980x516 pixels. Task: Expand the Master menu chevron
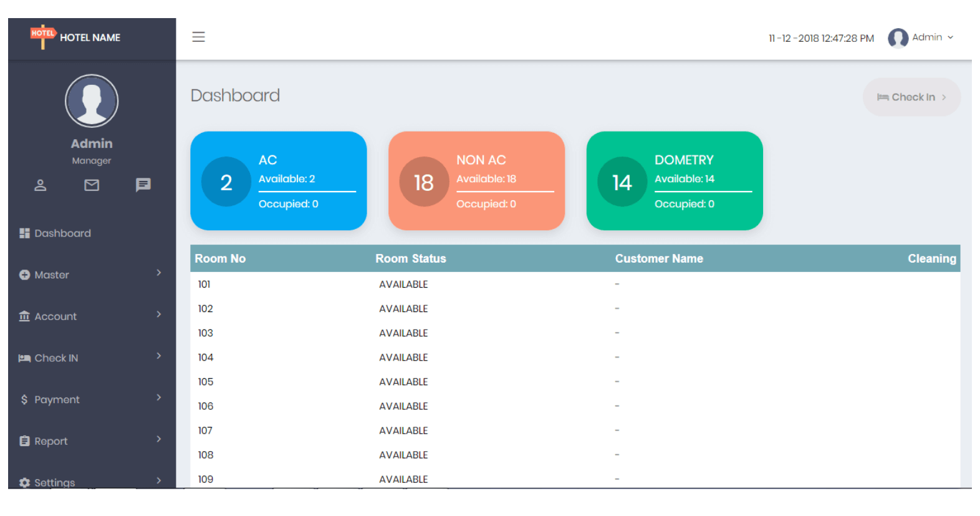pos(159,273)
